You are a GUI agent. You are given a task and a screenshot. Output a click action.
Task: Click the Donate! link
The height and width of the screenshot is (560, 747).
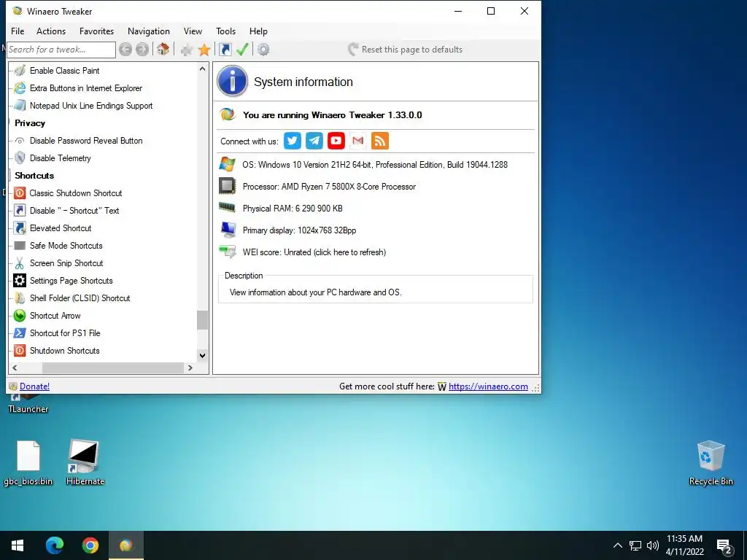[34, 386]
